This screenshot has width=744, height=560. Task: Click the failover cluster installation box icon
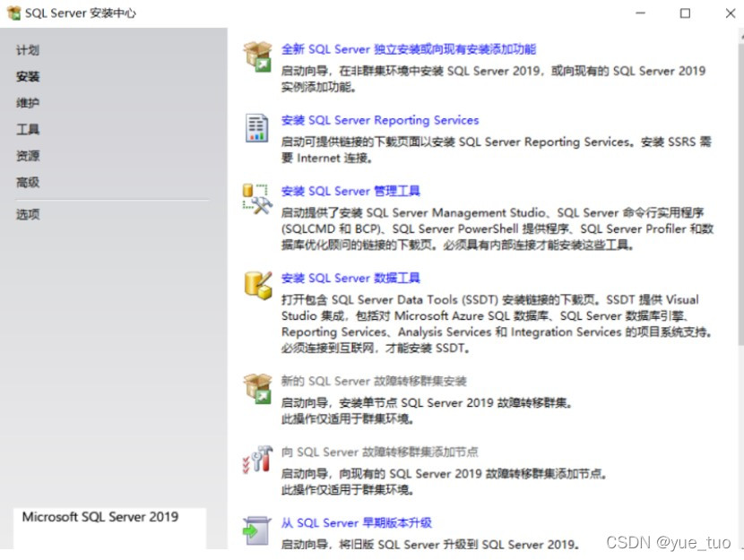point(257,389)
